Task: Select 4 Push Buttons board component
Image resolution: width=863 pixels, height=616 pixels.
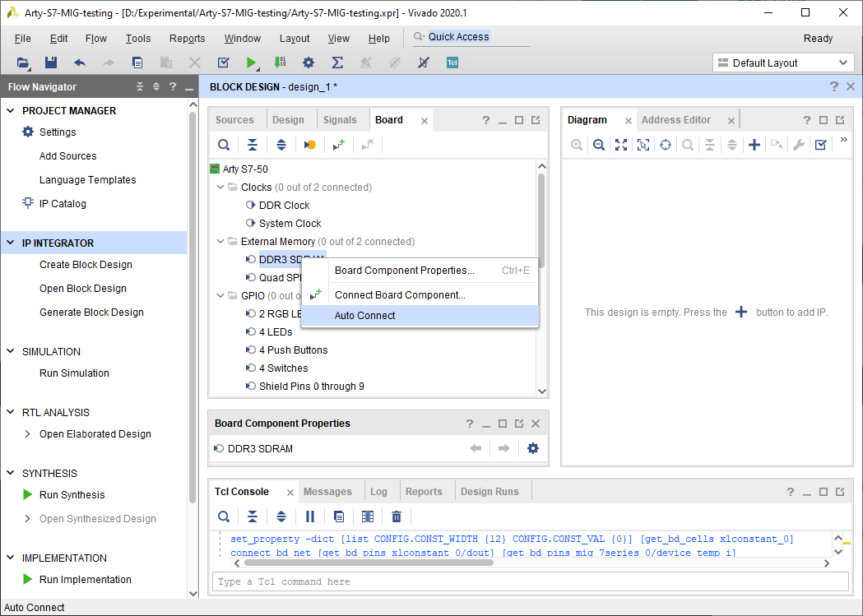Action: [294, 350]
